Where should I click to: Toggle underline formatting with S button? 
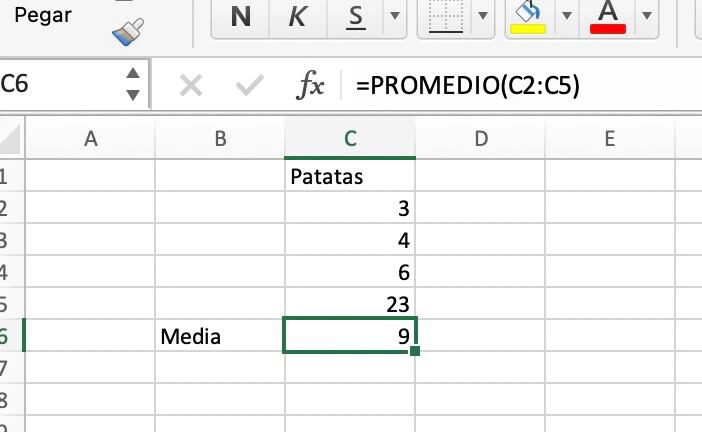[x=355, y=17]
